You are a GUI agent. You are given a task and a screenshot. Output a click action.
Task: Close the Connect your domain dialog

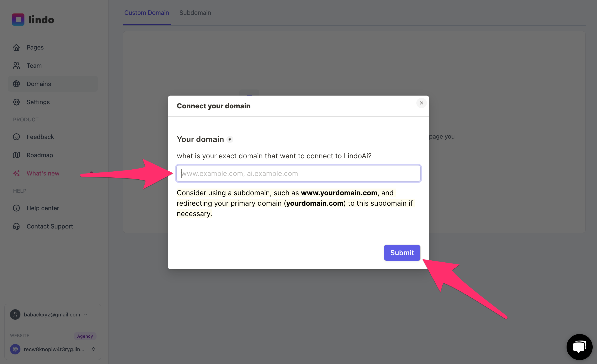(x=421, y=103)
